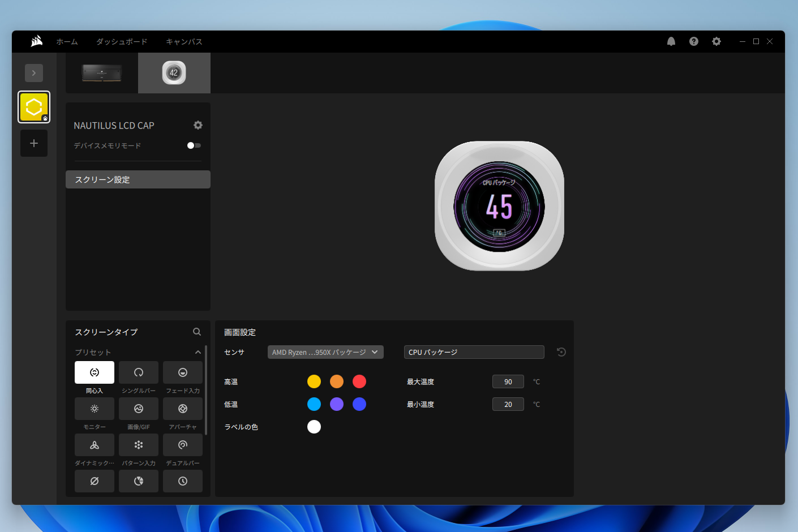Search screen types with the magnifier icon
Screen dimensions: 798x532
[197, 332]
